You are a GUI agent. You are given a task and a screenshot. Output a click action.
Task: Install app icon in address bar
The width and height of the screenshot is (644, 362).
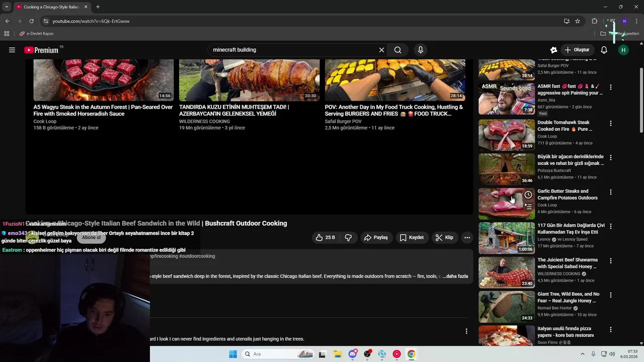point(567,21)
